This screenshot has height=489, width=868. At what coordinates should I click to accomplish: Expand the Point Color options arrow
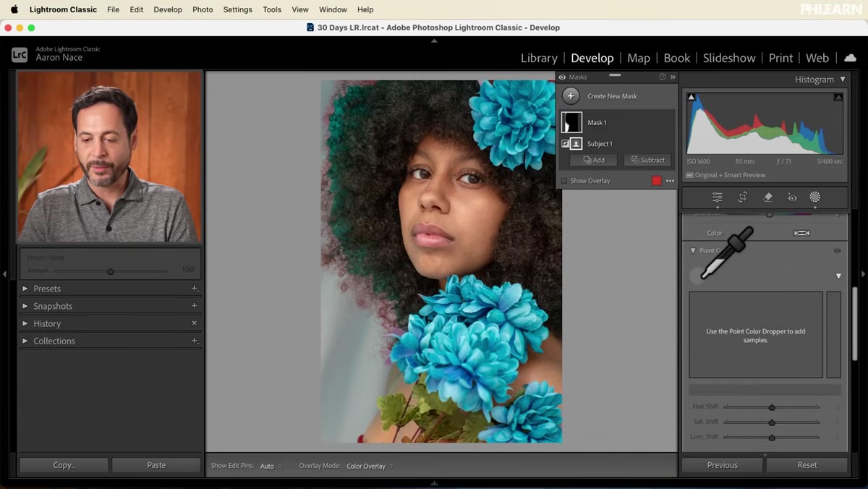pos(838,276)
